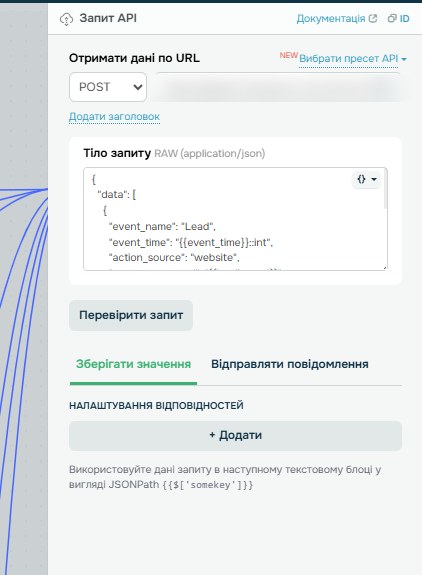Viewport: 422px width, 575px height.
Task: Open the Документація link
Action: click(x=331, y=19)
